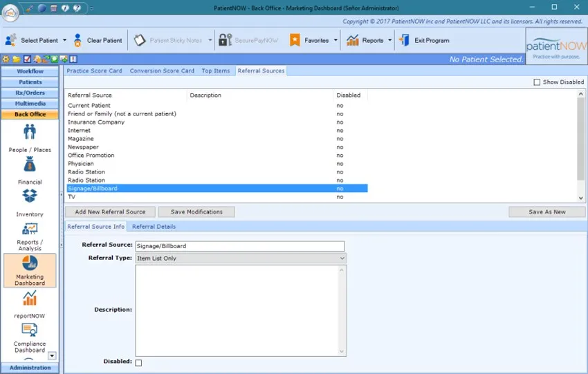This screenshot has width=588, height=374.
Task: Expand the Favorites dropdown arrow
Action: (336, 40)
